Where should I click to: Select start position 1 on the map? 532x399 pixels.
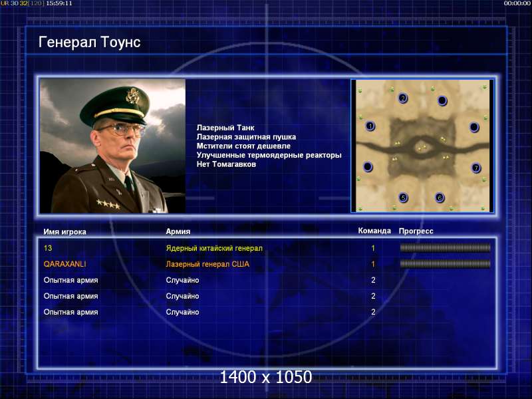tap(370, 126)
